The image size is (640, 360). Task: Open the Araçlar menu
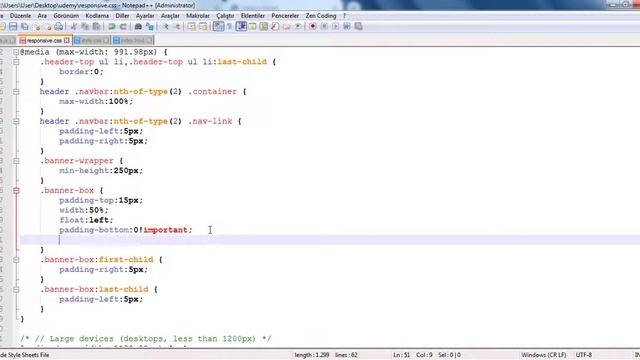pos(170,16)
